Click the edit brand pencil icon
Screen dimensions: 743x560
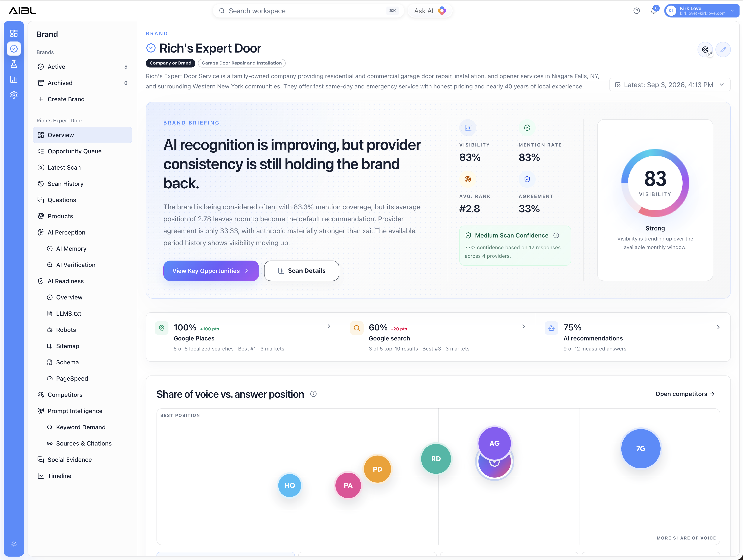click(723, 50)
